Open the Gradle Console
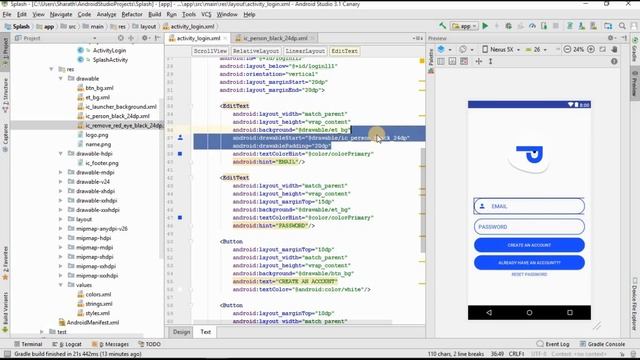640x360 pixels. pos(602,344)
